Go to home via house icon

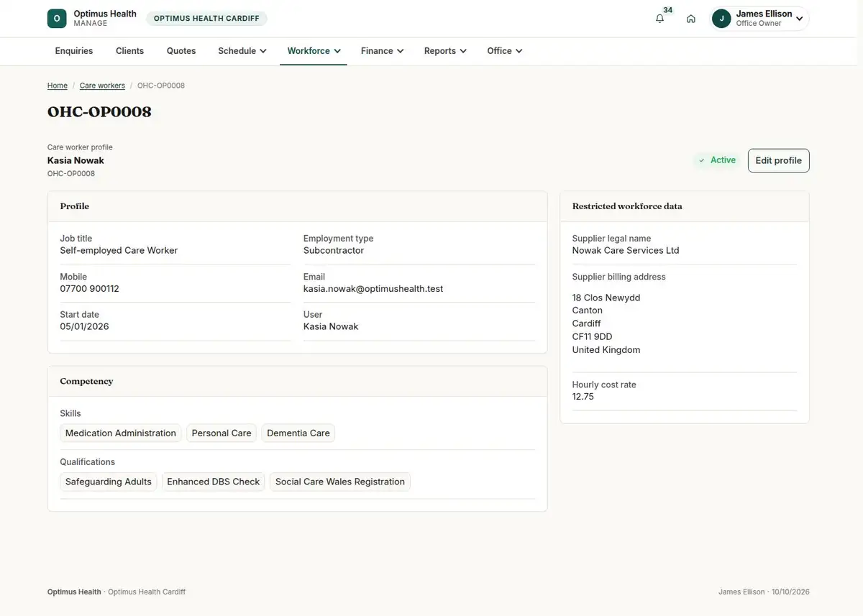point(691,19)
